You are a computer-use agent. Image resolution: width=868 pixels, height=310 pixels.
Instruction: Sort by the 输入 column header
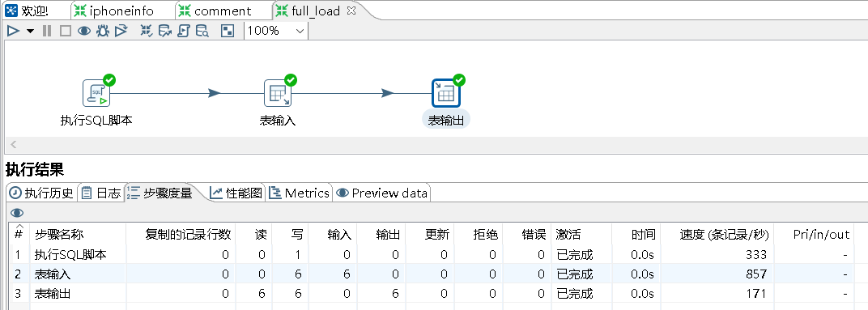point(333,234)
